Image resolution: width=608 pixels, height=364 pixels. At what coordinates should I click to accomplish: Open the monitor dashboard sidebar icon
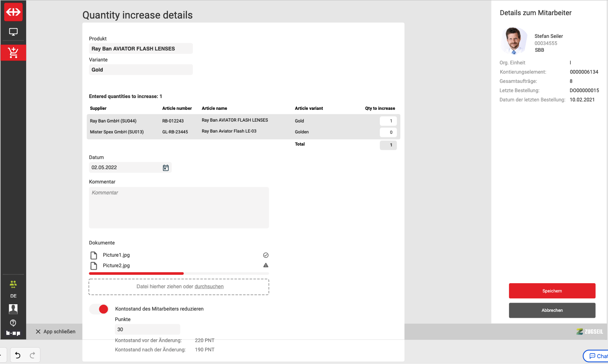(13, 32)
